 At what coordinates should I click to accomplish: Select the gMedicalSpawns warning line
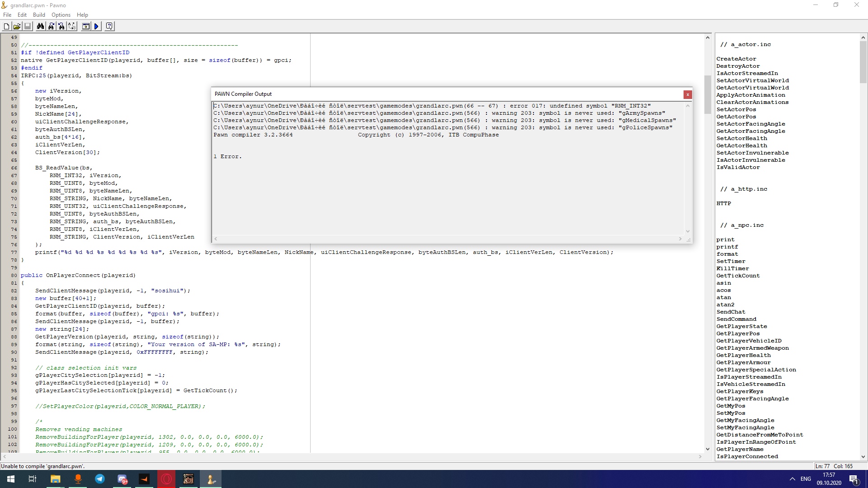point(444,120)
